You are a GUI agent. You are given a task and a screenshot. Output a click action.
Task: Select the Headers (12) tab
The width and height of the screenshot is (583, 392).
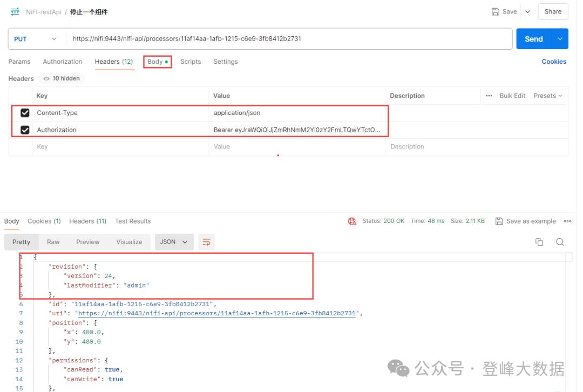(114, 62)
